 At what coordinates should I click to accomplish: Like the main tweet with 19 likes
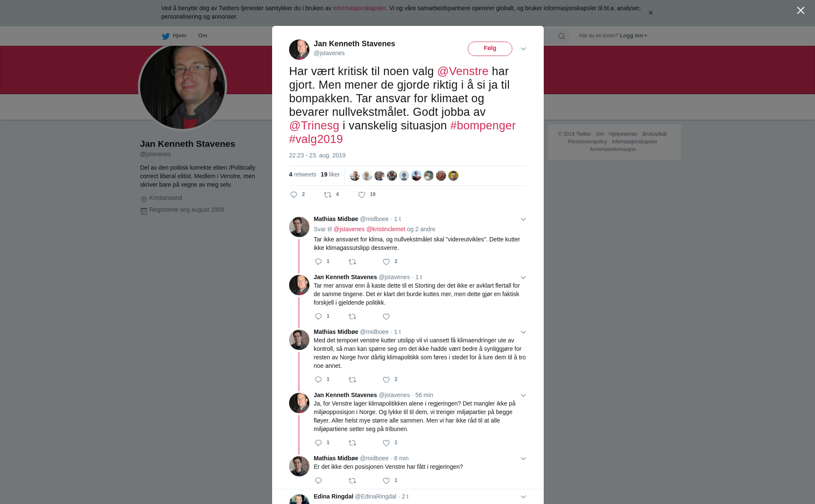pyautogui.click(x=362, y=195)
